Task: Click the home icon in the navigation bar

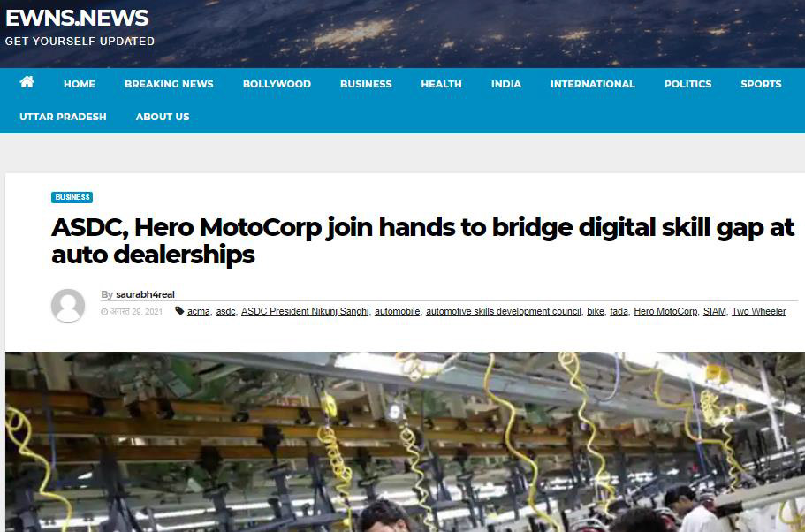Action: point(27,82)
